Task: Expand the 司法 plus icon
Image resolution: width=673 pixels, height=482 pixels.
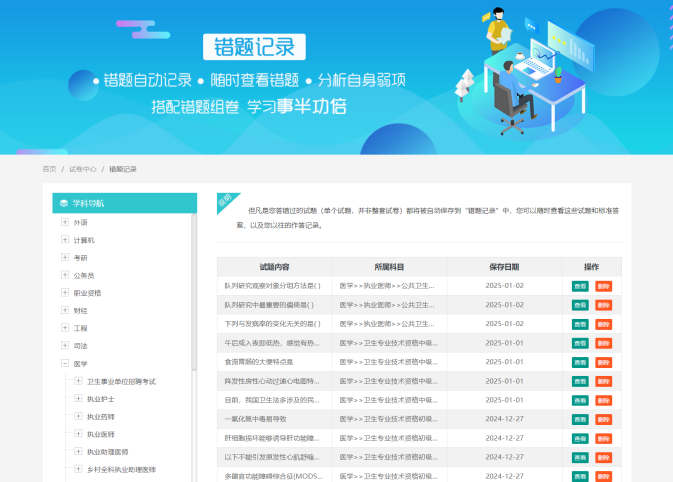Action: (x=65, y=346)
